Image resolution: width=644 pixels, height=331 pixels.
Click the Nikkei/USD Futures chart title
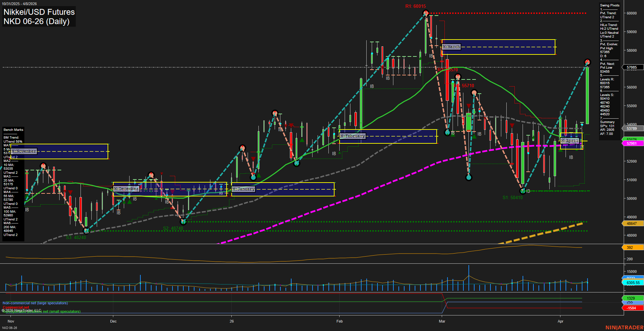[x=39, y=12]
